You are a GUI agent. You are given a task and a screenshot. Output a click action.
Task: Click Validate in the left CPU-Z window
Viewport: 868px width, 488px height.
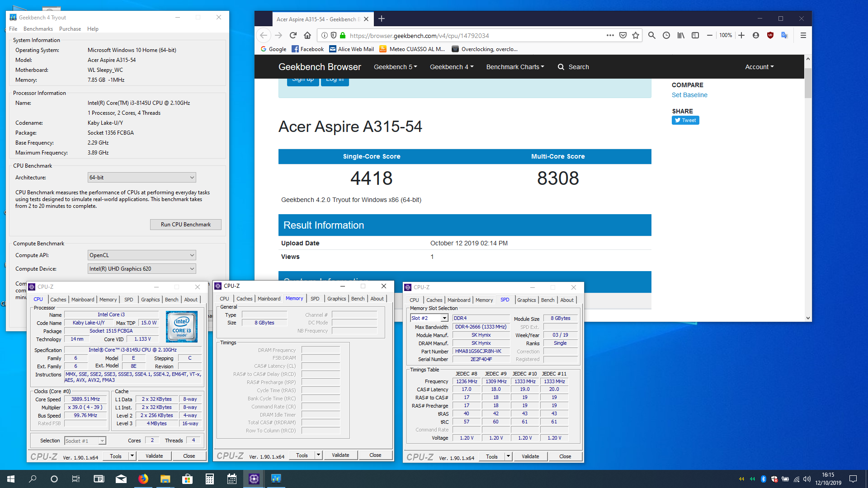[154, 456]
